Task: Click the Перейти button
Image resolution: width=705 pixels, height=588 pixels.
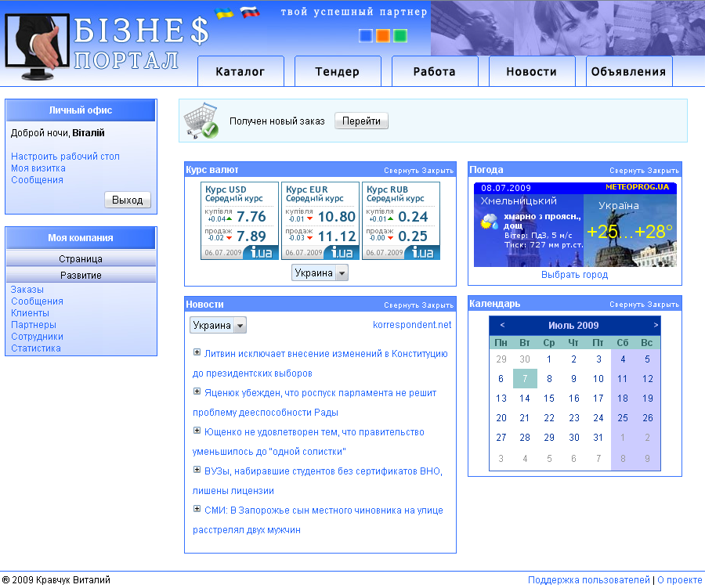Action: (x=361, y=121)
